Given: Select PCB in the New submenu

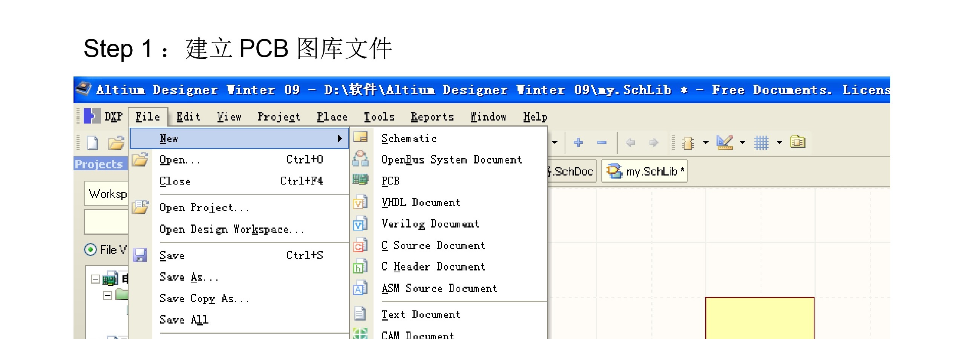Looking at the screenshot, I should point(449,181).
